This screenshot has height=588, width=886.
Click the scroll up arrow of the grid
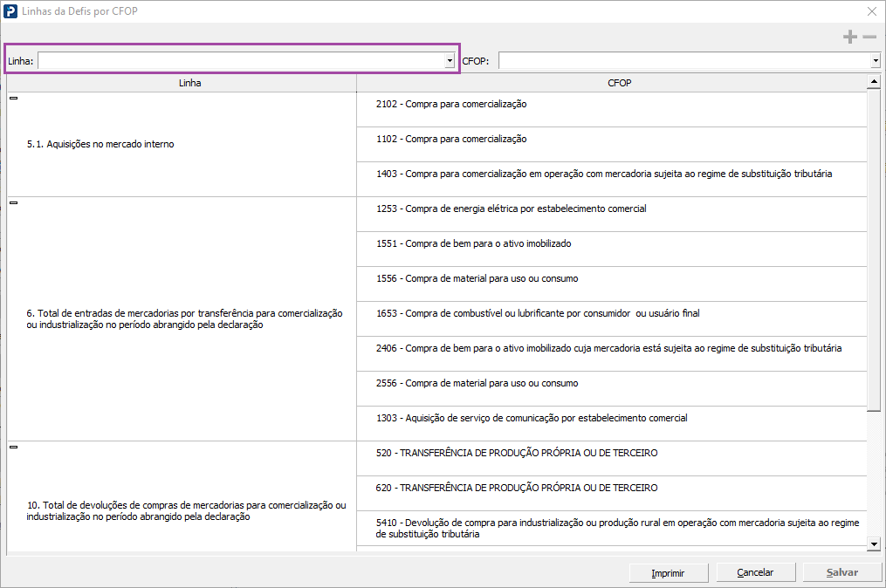coord(874,83)
